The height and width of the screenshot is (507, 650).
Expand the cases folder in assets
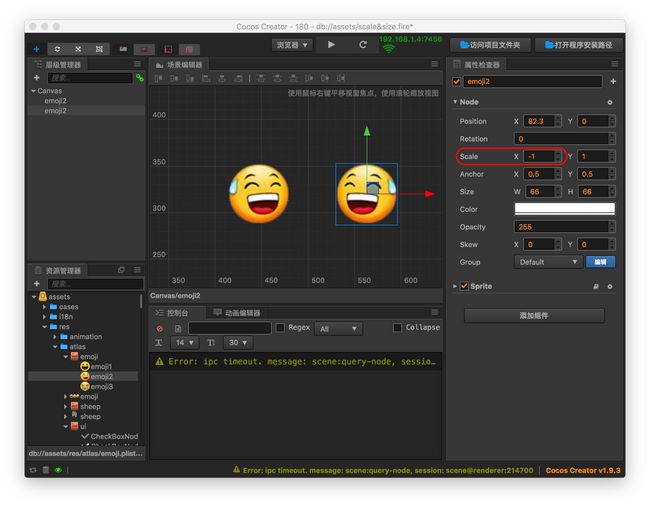(x=44, y=307)
